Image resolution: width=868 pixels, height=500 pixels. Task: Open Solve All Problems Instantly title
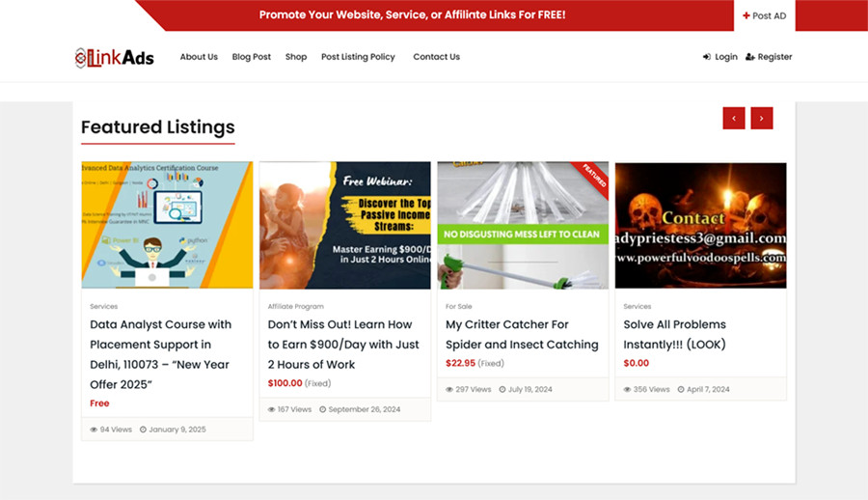point(674,334)
